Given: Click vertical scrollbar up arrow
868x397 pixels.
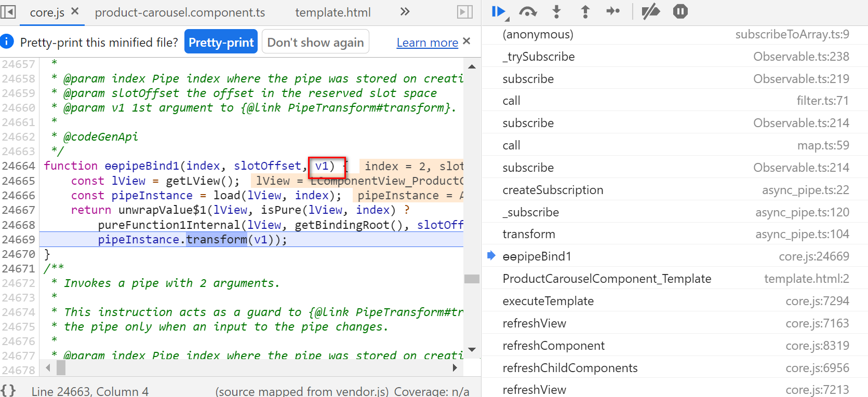Looking at the screenshot, I should click(472, 66).
